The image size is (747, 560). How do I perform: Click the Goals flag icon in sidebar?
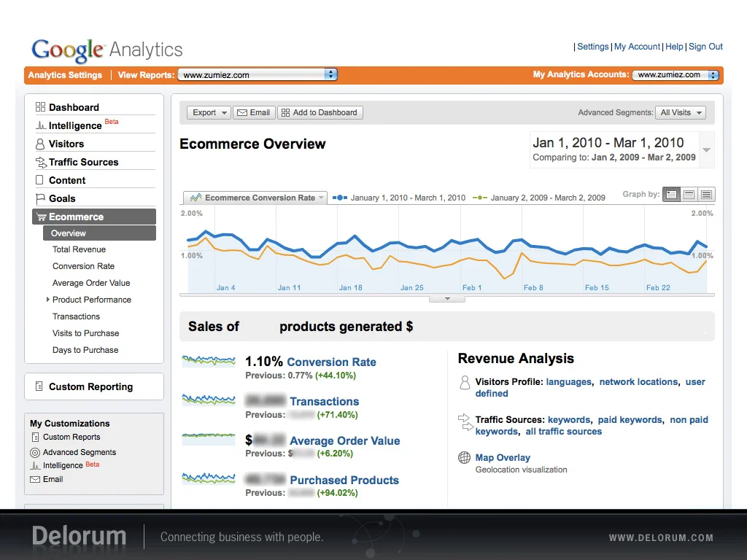(x=40, y=198)
